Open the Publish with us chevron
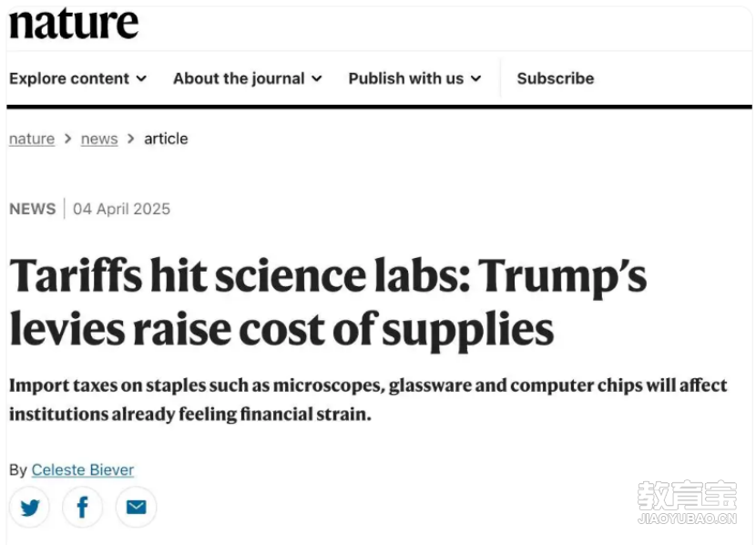This screenshot has height=545, width=756. [475, 78]
